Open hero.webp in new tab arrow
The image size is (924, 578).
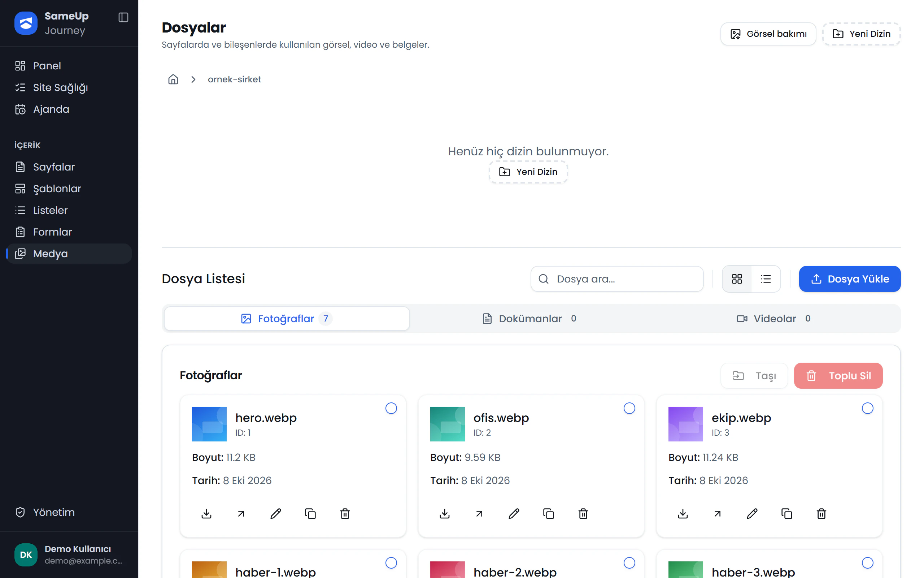coord(241,513)
